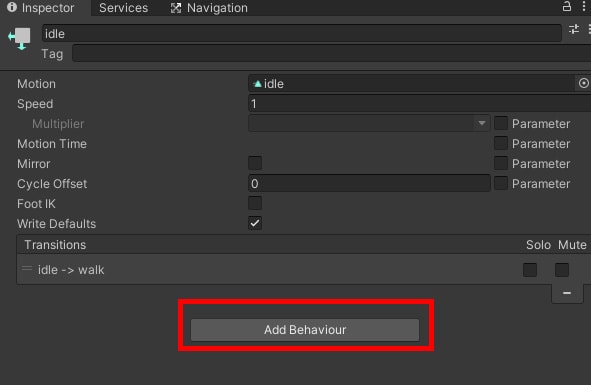The height and width of the screenshot is (385, 591).
Task: Open the Services tab
Action: pyautogui.click(x=123, y=8)
